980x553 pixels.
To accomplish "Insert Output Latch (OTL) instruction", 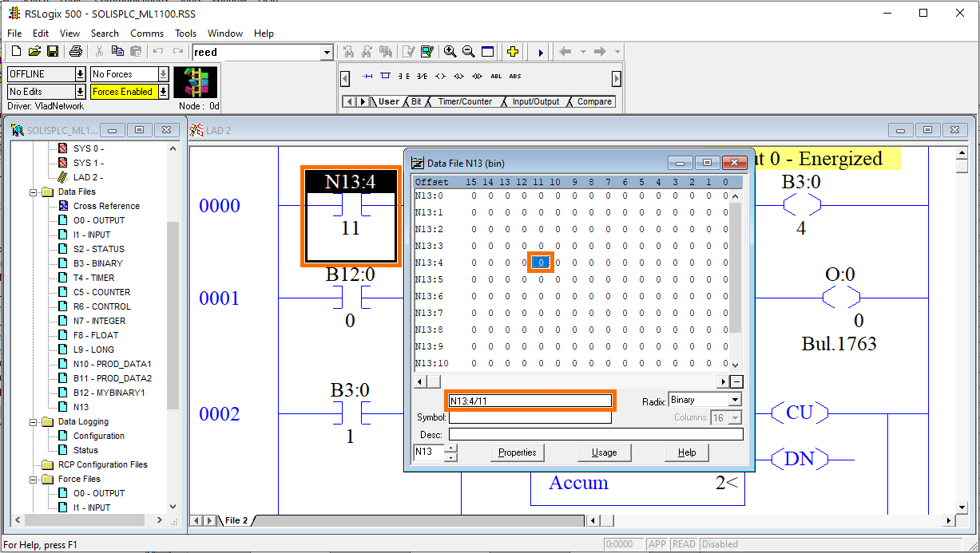I will [458, 77].
